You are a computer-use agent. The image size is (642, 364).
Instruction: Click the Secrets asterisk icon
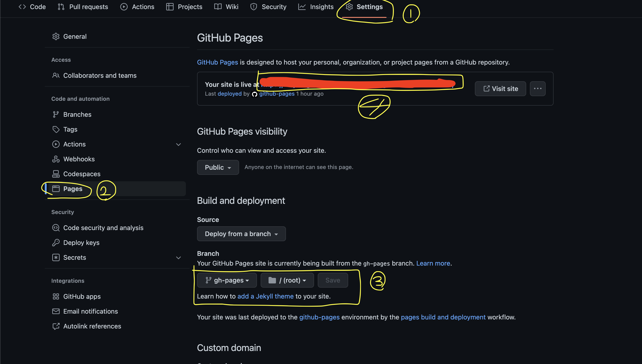pos(56,257)
